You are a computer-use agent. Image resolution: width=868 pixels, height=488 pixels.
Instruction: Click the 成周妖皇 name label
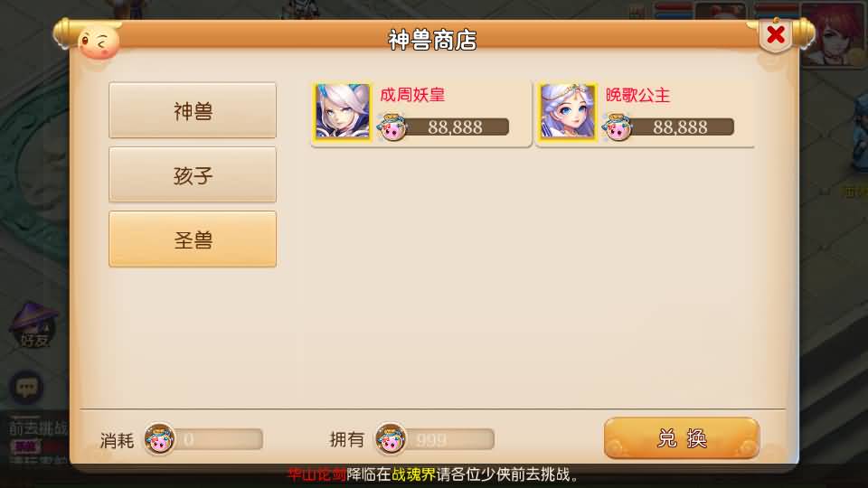click(412, 95)
